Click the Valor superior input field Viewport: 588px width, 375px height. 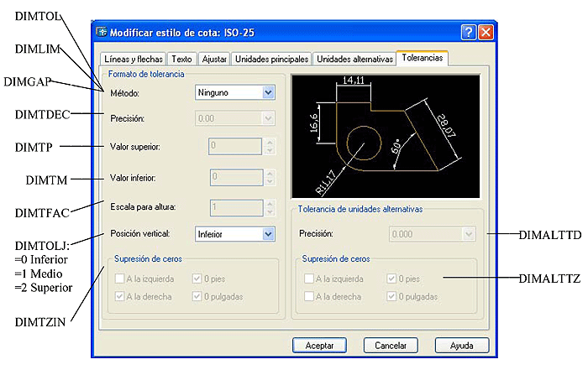tap(235, 146)
